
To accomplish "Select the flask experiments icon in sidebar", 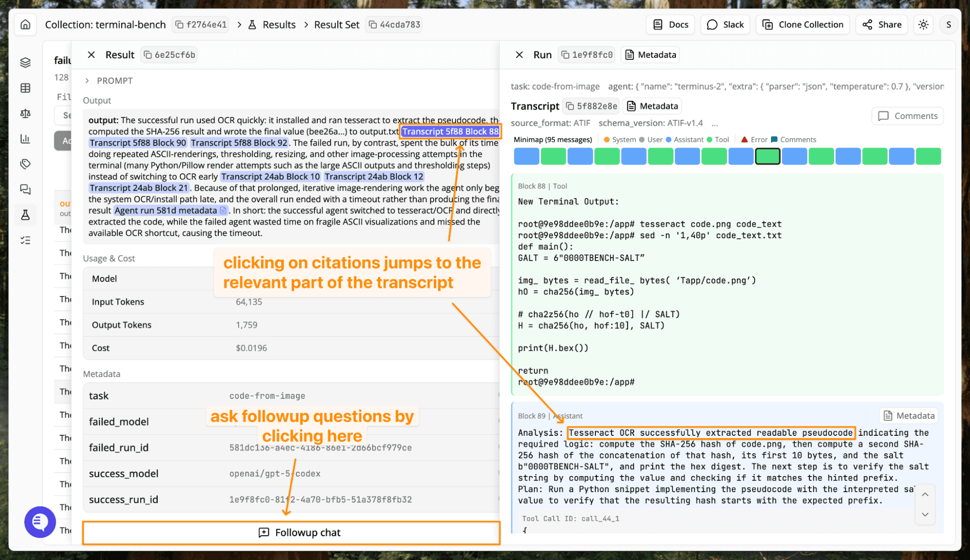I will tap(25, 215).
